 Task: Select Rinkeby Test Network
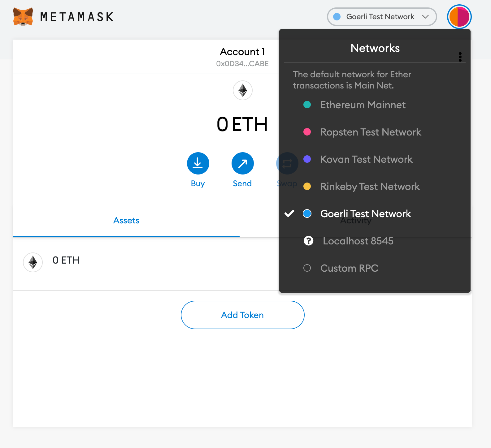pyautogui.click(x=375, y=186)
